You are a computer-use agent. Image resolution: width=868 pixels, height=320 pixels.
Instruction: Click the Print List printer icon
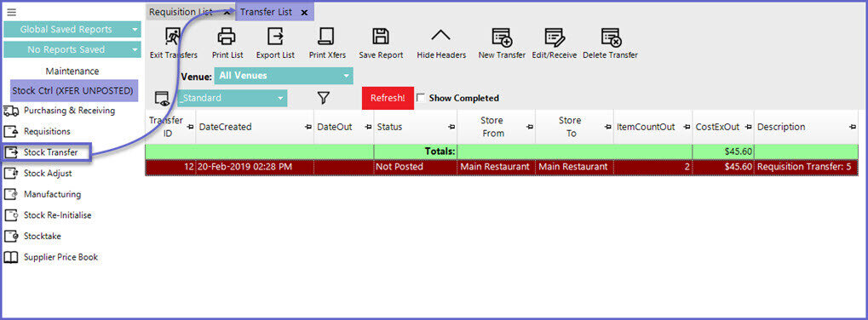click(x=227, y=37)
